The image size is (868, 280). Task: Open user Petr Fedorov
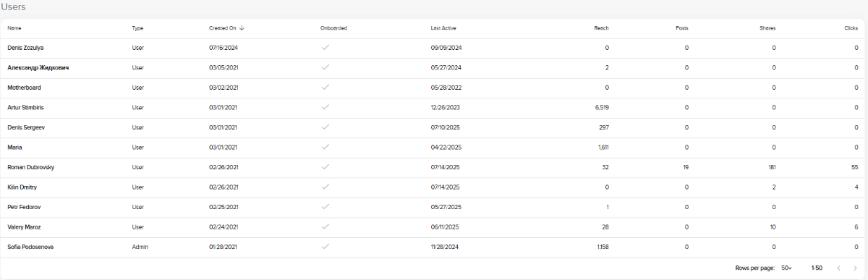(23, 207)
